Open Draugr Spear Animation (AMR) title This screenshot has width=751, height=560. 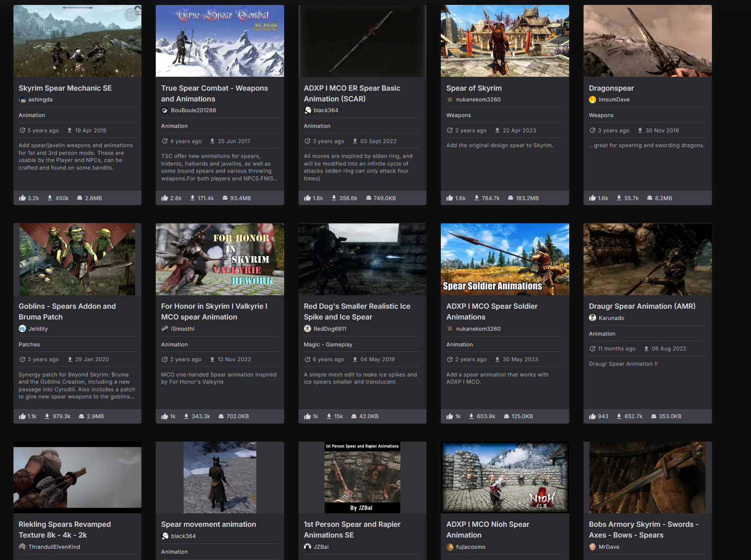642,306
